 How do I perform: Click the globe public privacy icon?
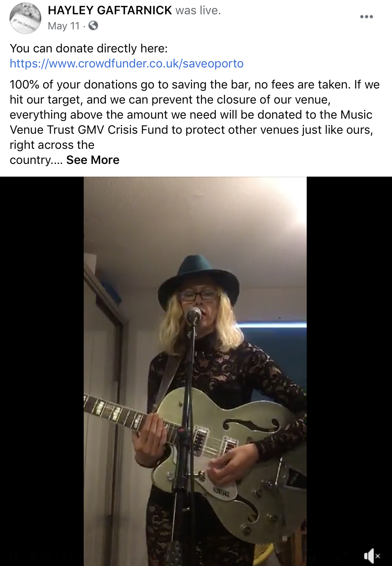pyautogui.click(x=93, y=26)
